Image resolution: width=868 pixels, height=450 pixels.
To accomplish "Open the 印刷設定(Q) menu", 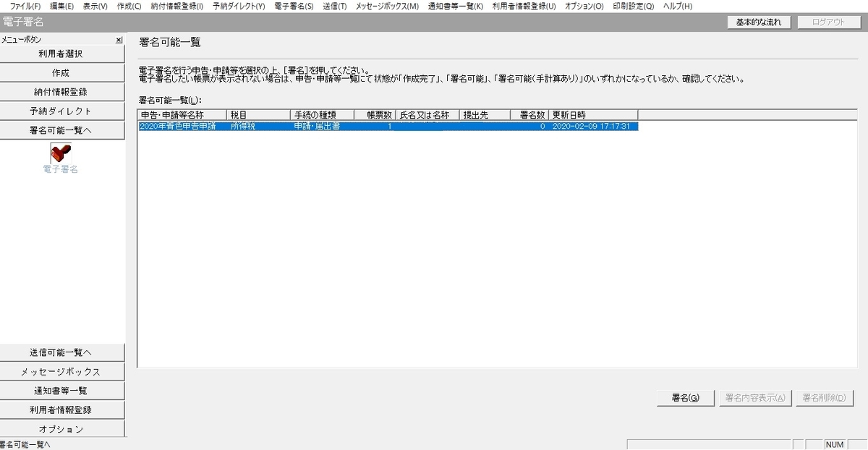I will click(633, 6).
